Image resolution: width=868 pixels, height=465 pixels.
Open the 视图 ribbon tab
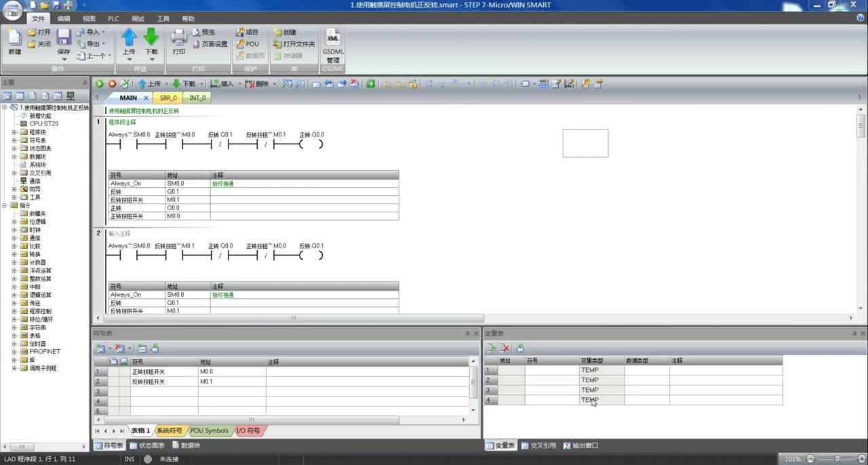coord(89,19)
